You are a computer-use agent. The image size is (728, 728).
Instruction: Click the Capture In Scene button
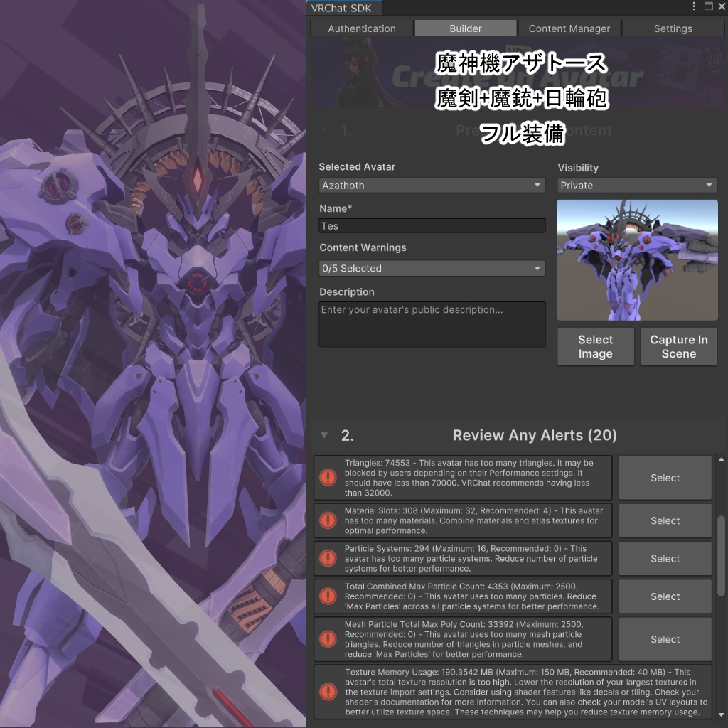tap(679, 346)
